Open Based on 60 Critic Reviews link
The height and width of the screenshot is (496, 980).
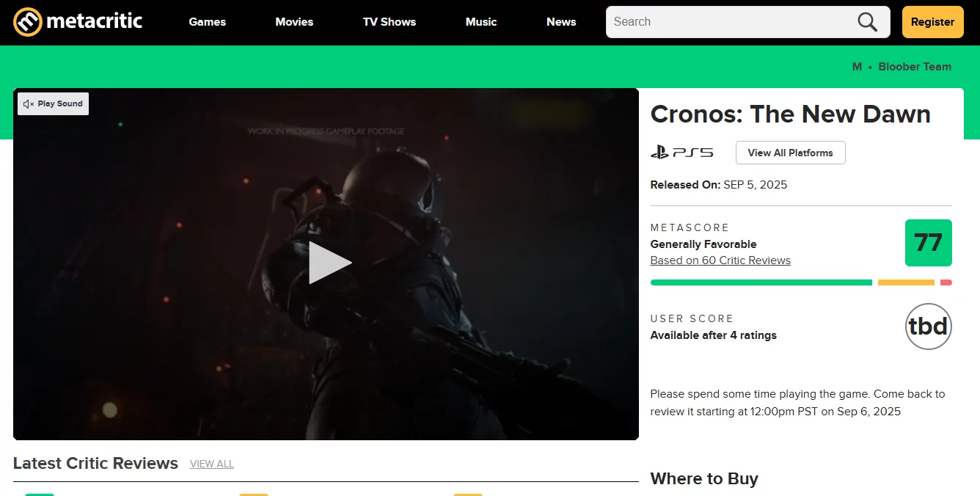coord(720,260)
